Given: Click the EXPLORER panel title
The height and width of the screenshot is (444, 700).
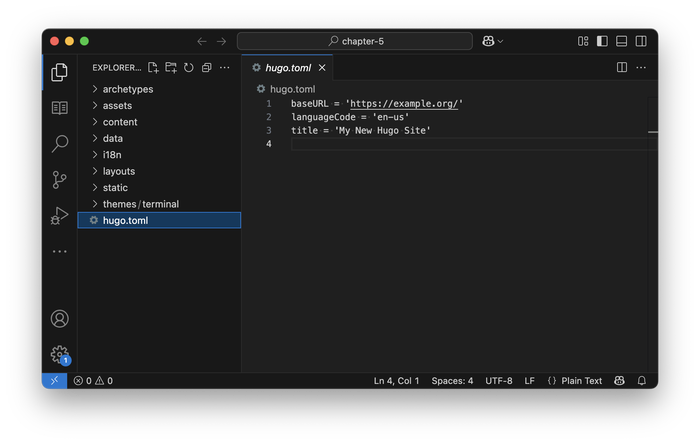Looking at the screenshot, I should pyautogui.click(x=117, y=67).
